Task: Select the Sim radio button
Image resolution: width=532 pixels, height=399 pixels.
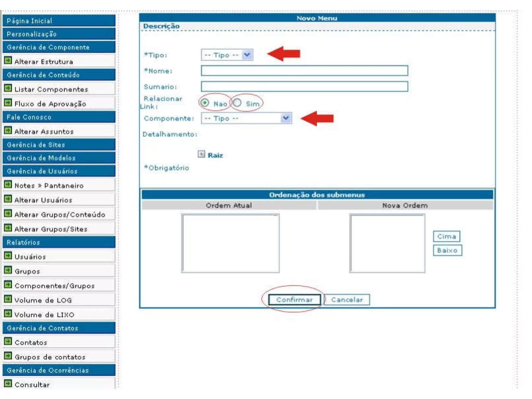Action: pyautogui.click(x=237, y=103)
